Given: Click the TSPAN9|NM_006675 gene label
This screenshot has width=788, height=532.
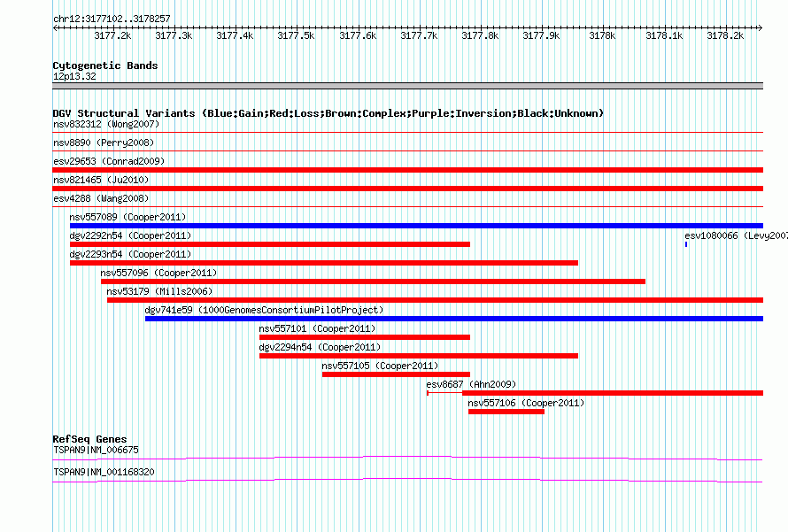Looking at the screenshot, I should point(96,450).
